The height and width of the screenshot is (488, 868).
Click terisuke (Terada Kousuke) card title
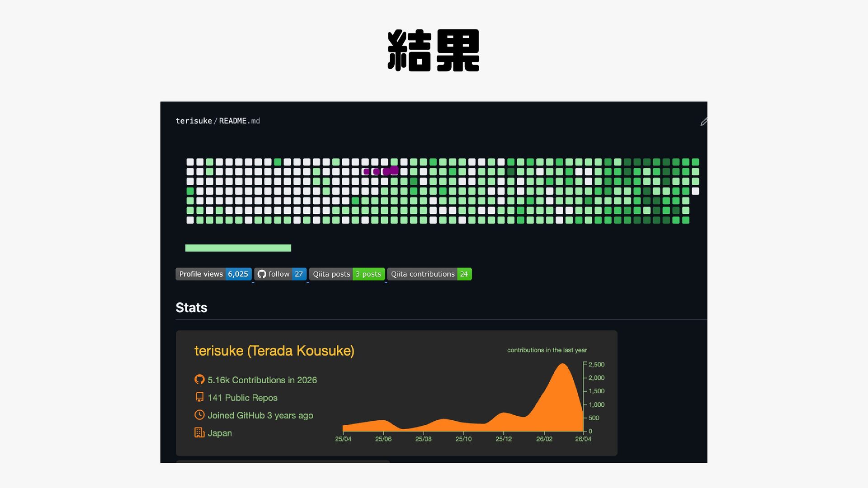[x=274, y=351]
